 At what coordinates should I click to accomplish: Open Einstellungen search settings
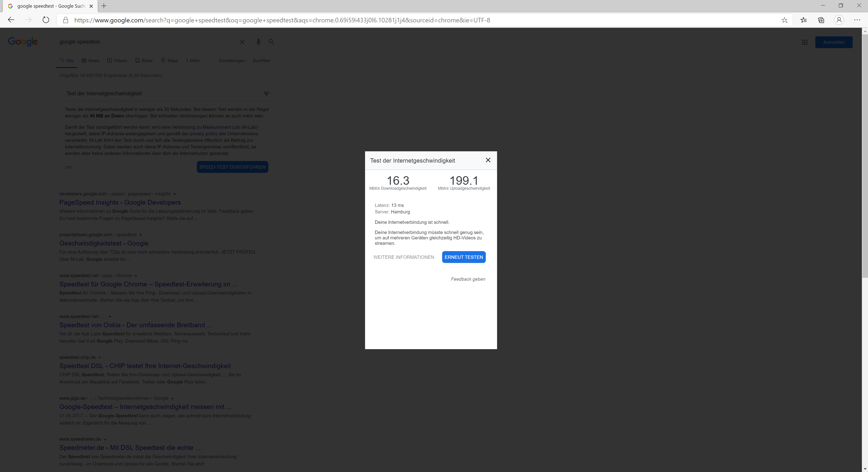(x=232, y=61)
